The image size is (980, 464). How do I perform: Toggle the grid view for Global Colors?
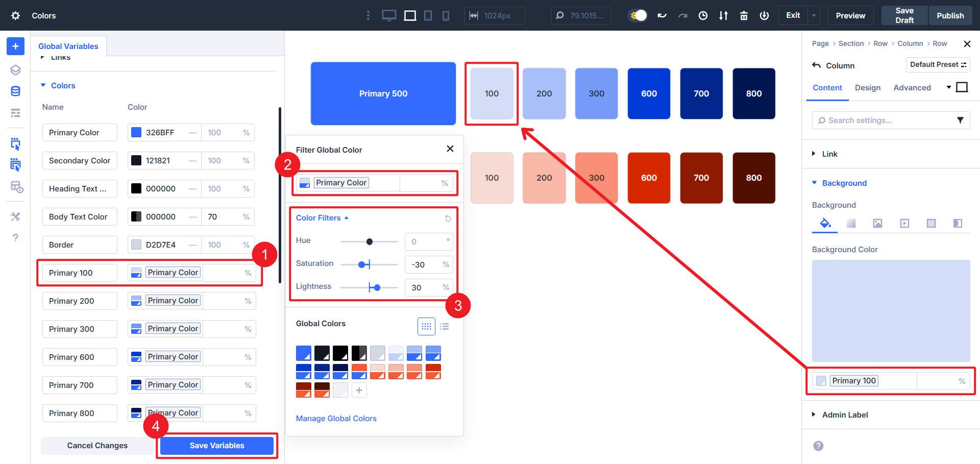point(427,326)
